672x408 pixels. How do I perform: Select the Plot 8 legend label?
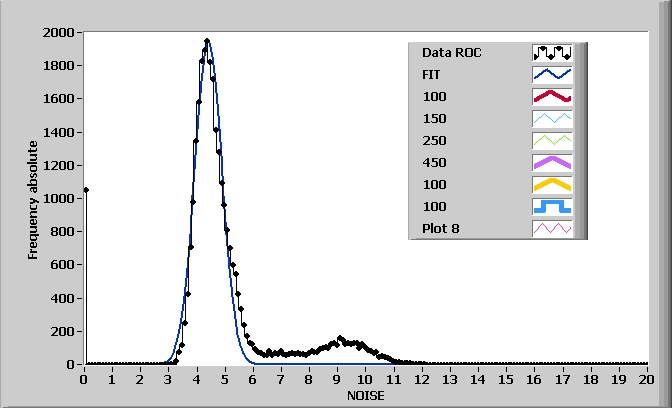click(441, 228)
